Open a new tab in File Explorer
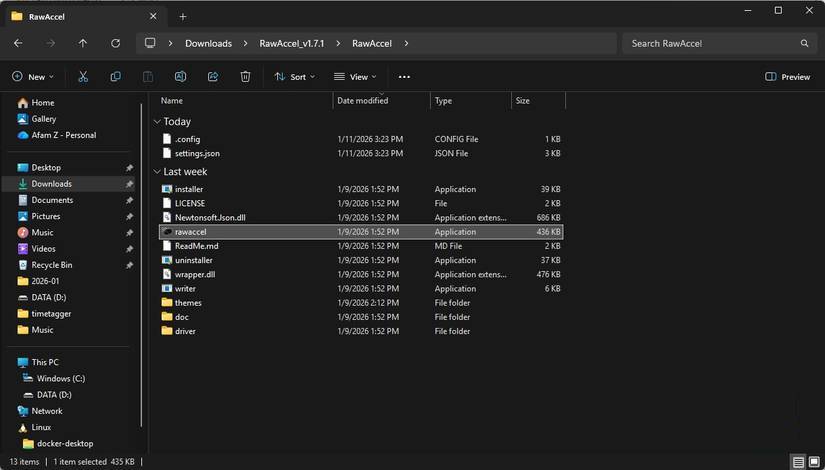Image resolution: width=825 pixels, height=470 pixels. pyautogui.click(x=182, y=16)
